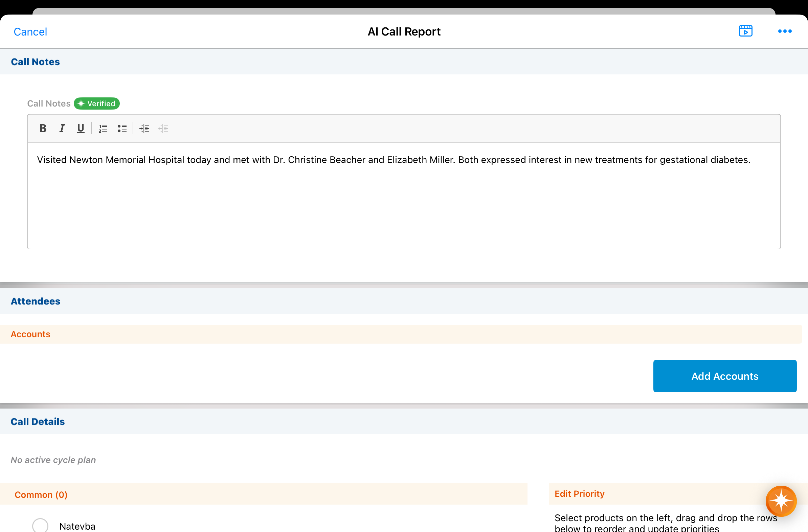
Task: Collapse the Call Notes section header
Action: tap(35, 62)
